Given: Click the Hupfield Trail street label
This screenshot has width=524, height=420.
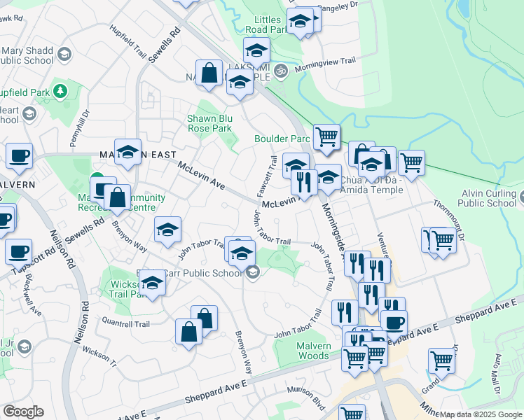Looking at the screenshot, I should point(128,42).
